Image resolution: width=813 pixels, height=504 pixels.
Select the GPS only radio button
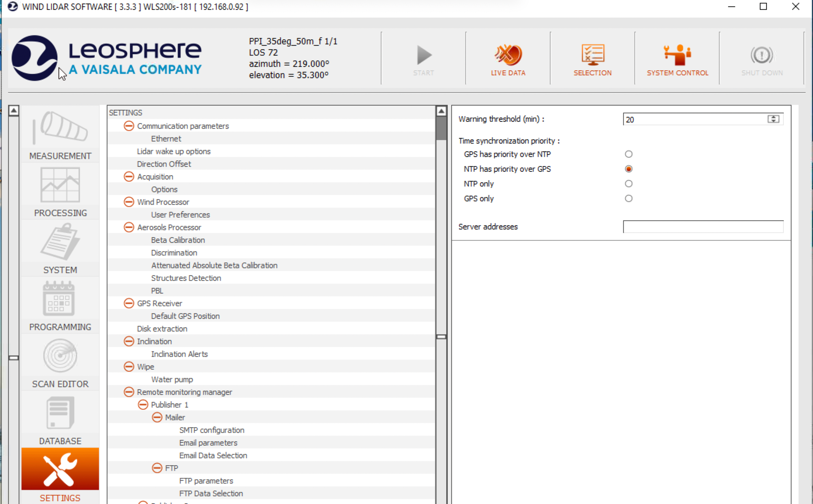coord(628,199)
